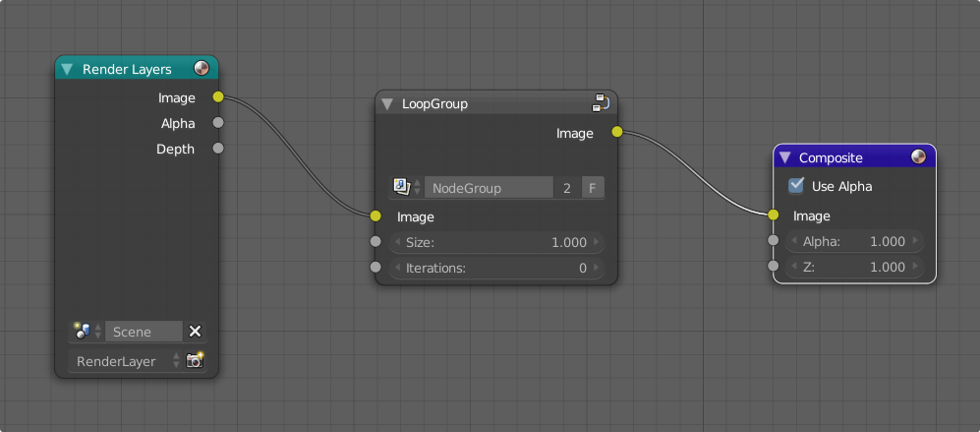980x432 pixels.
Task: Uncheck the Use Alpha checkbox
Action: coord(796,185)
